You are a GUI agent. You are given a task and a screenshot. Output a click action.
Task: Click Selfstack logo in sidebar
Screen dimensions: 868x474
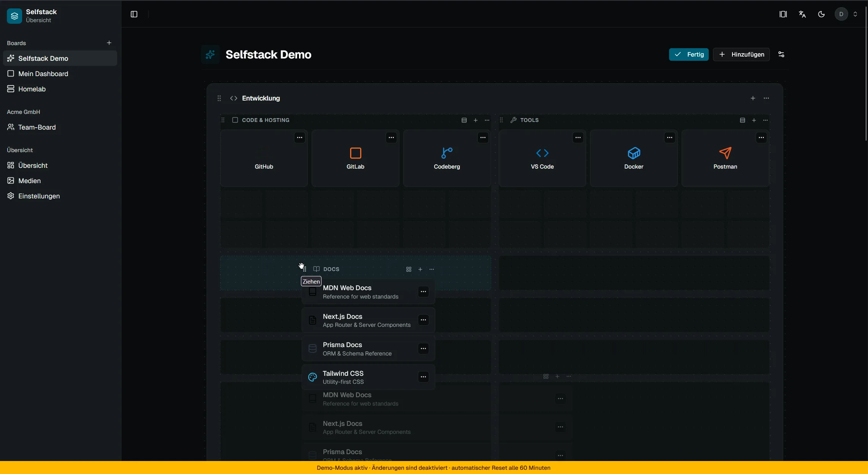point(15,16)
